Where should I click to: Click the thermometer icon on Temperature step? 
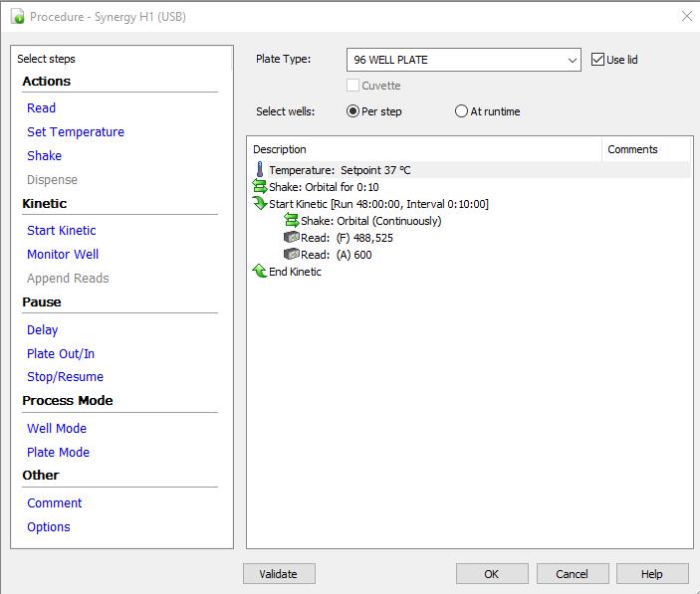tap(260, 170)
